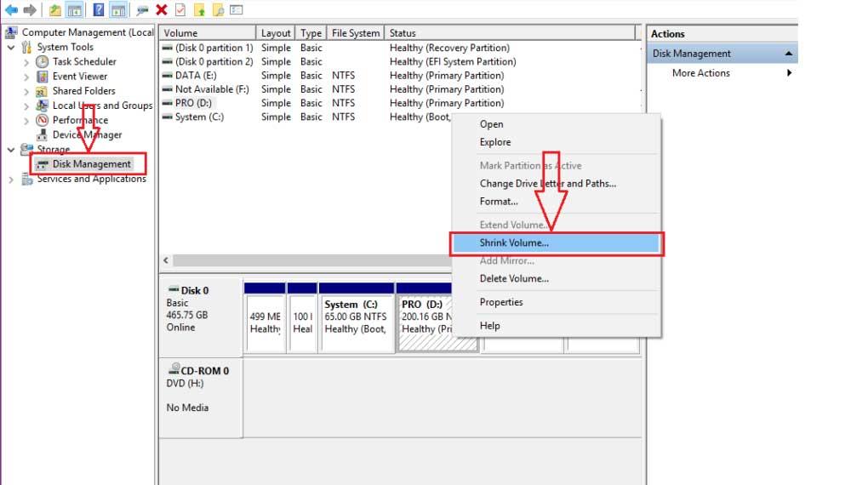Click the horizontal scrollbar left arrow

click(x=166, y=260)
